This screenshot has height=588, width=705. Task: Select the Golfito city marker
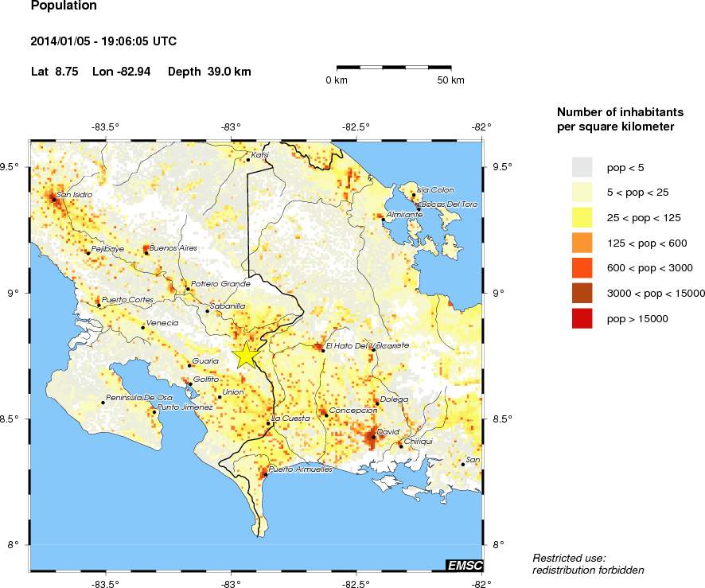[190, 384]
